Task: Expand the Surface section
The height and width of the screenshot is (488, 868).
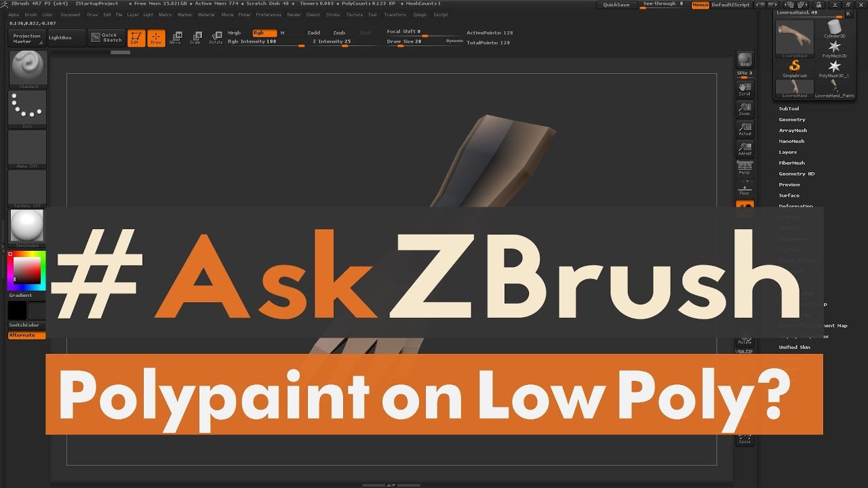Action: (789, 195)
